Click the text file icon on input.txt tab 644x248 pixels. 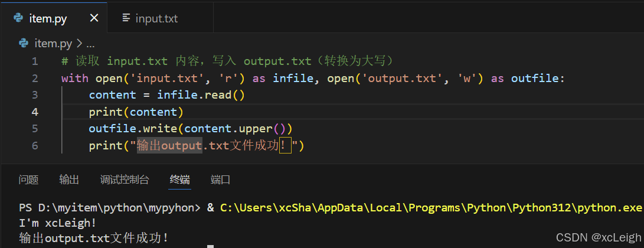point(126,18)
